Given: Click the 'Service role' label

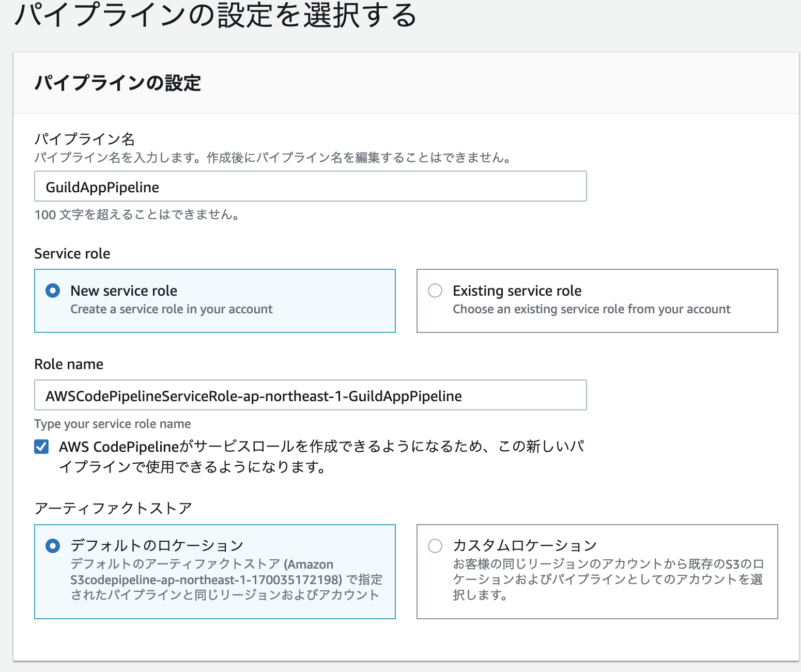Looking at the screenshot, I should (72, 254).
